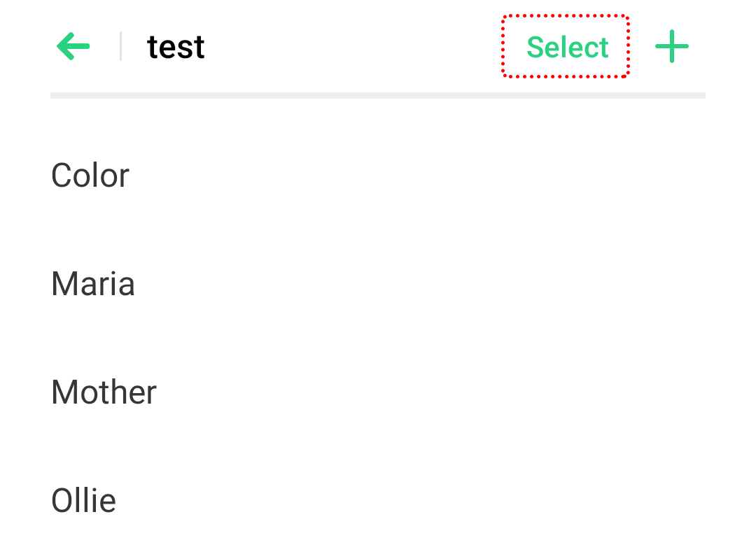Enable selection mode via Select

(x=567, y=47)
